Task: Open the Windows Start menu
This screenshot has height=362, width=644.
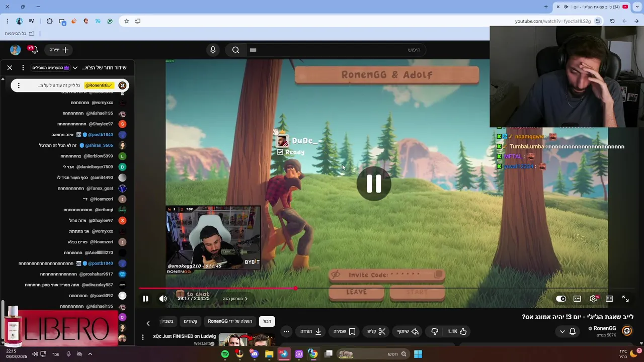Action: coord(418,354)
